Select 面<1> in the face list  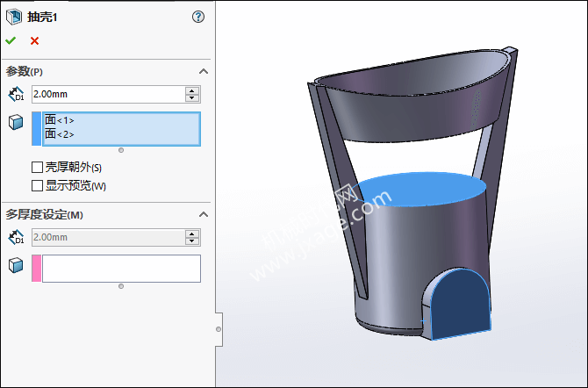tap(60, 120)
